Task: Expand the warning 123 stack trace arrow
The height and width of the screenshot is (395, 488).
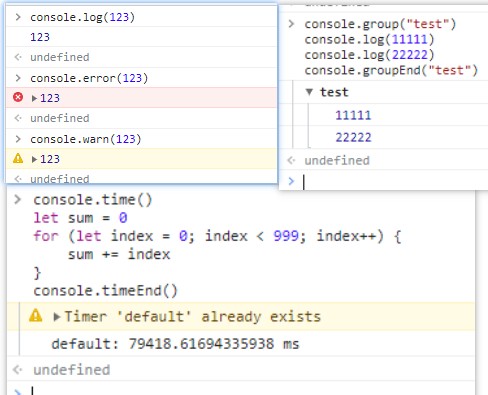Action: (x=34, y=159)
